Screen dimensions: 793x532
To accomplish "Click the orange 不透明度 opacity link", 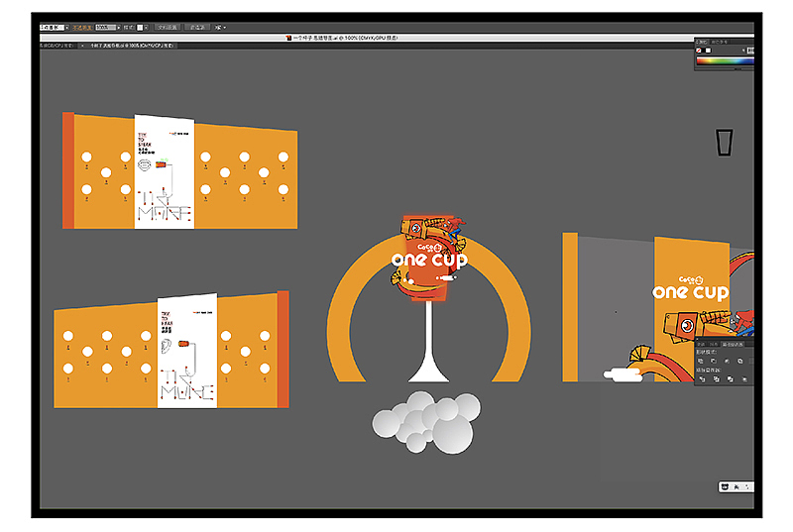I will 81,28.
